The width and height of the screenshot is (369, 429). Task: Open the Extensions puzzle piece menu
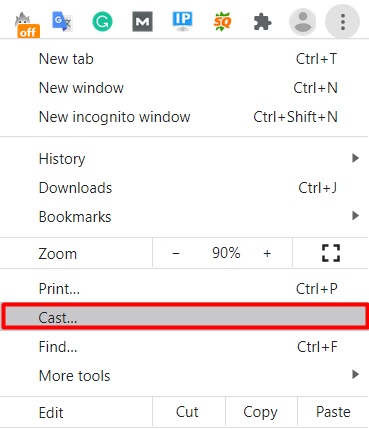coord(262,22)
